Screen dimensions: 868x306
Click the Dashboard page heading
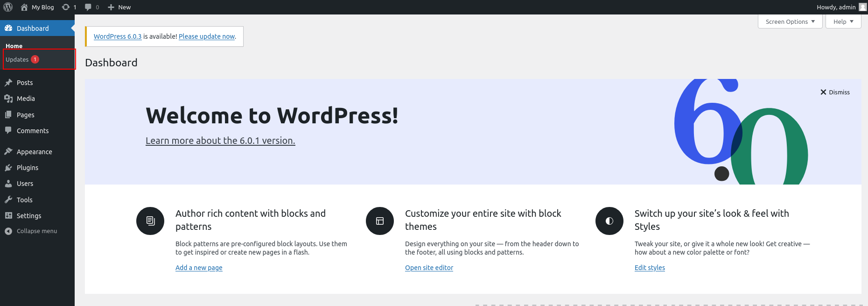pyautogui.click(x=111, y=63)
